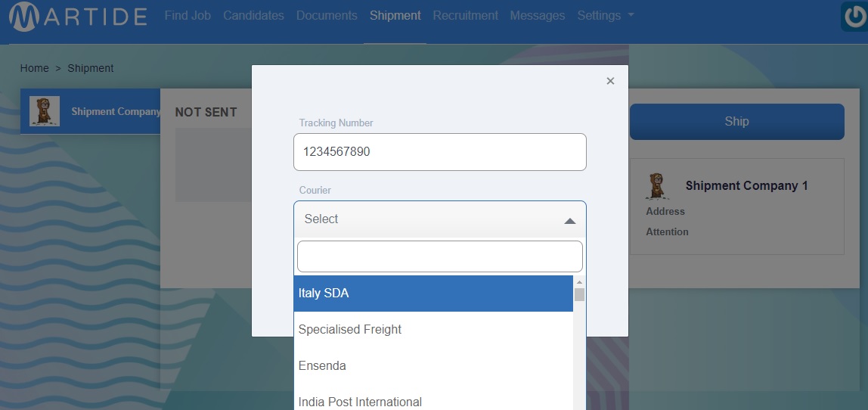The image size is (868, 410).
Task: Click the courier list scrollbar thumb
Action: click(579, 294)
